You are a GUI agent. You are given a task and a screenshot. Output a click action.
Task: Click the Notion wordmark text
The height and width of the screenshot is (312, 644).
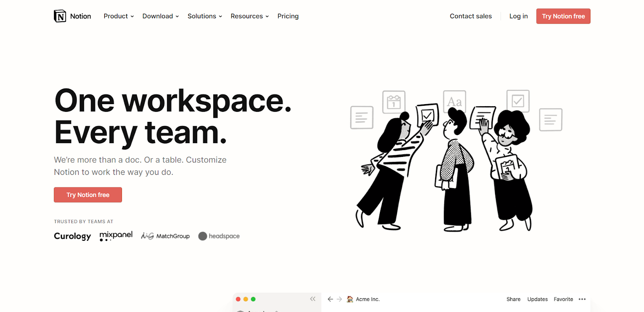(x=80, y=16)
